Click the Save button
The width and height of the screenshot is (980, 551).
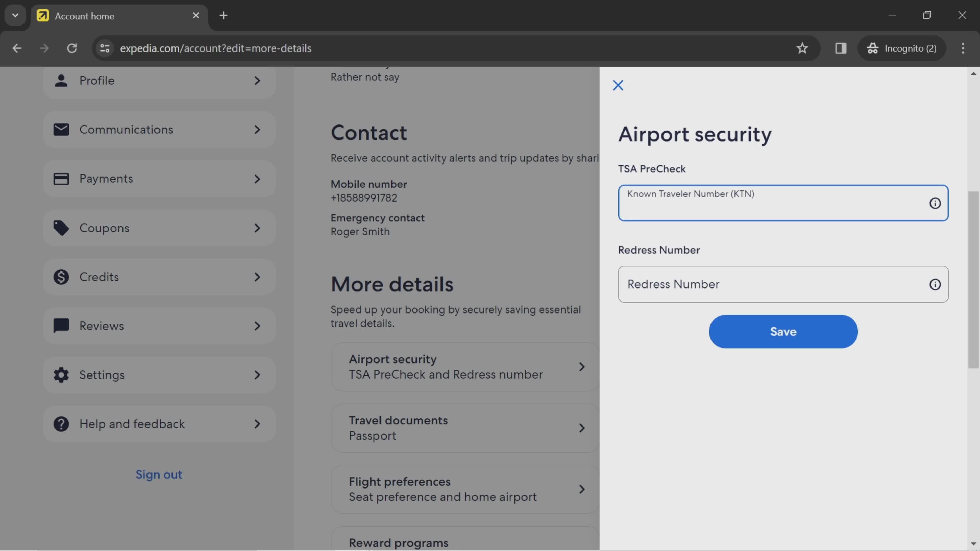pos(783,331)
